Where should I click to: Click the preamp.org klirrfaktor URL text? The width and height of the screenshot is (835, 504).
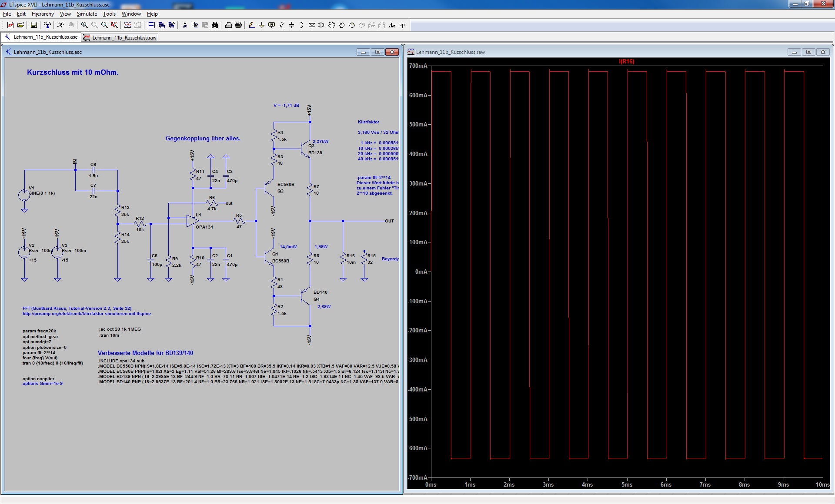click(87, 314)
